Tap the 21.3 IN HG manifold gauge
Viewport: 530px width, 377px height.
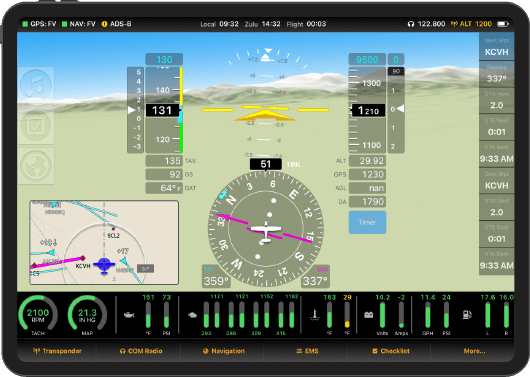87,315
